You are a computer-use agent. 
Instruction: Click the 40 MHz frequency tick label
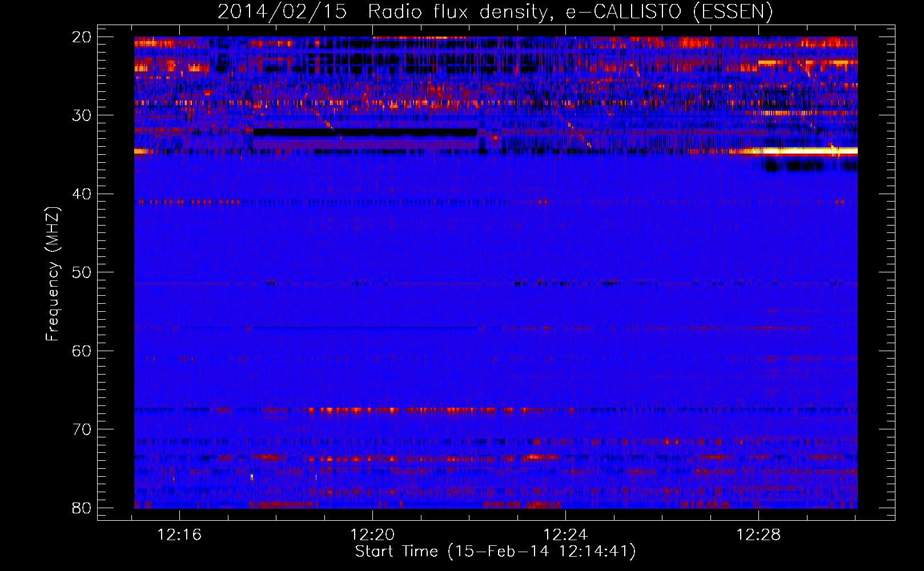pyautogui.click(x=82, y=194)
